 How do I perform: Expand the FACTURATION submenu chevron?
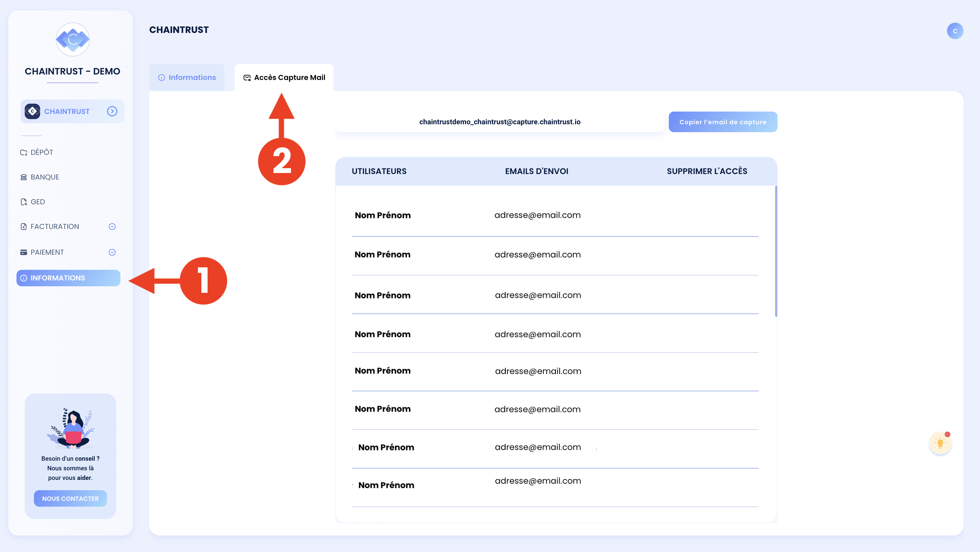coord(112,227)
